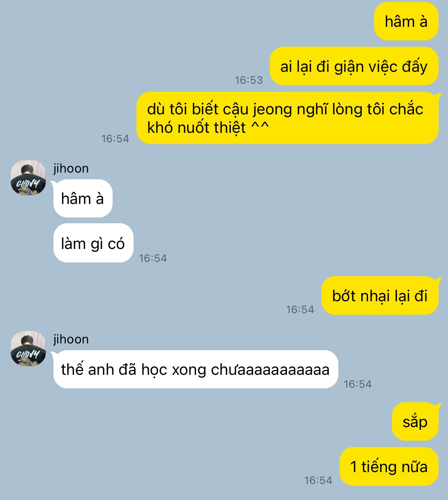
Task: Select the first jihoon sender name label
Action: [71, 168]
